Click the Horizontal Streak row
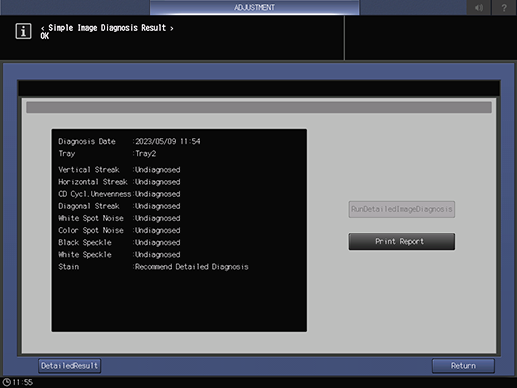Image resolution: width=517 pixels, height=388 pixels. pos(119,182)
